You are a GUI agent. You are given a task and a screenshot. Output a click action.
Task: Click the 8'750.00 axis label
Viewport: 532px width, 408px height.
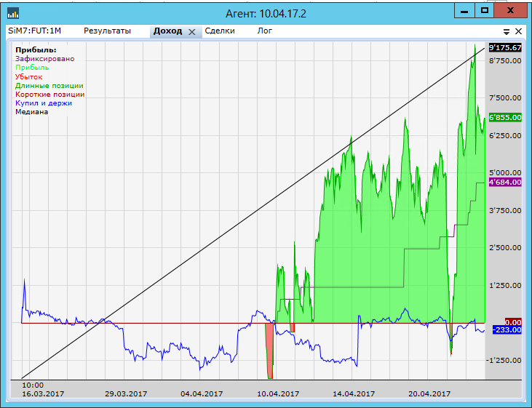(x=505, y=60)
